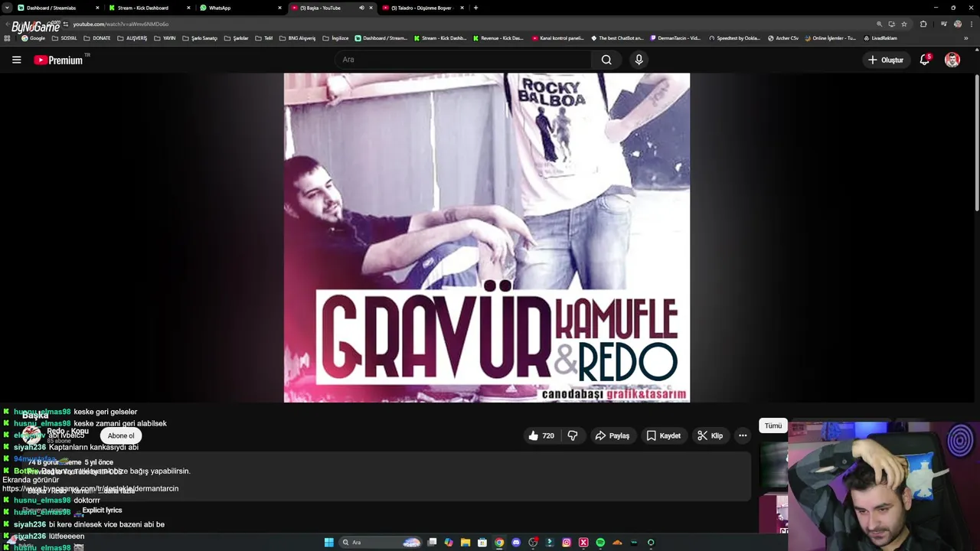
Task: Activate voice search microphone icon
Action: (639, 60)
